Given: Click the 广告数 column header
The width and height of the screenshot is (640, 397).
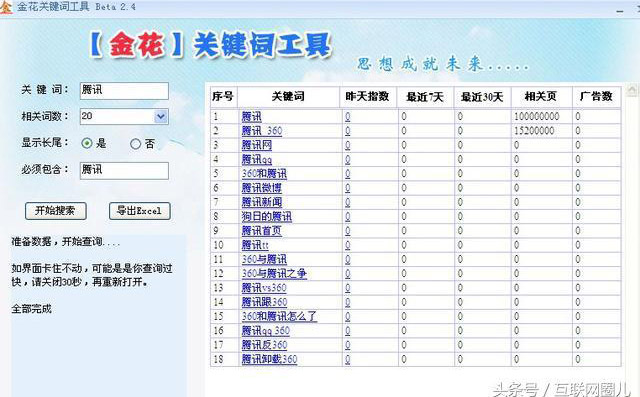Looking at the screenshot, I should click(596, 97).
